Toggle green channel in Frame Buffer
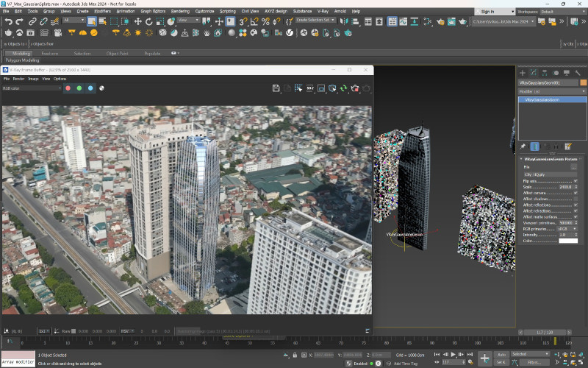 coord(79,88)
